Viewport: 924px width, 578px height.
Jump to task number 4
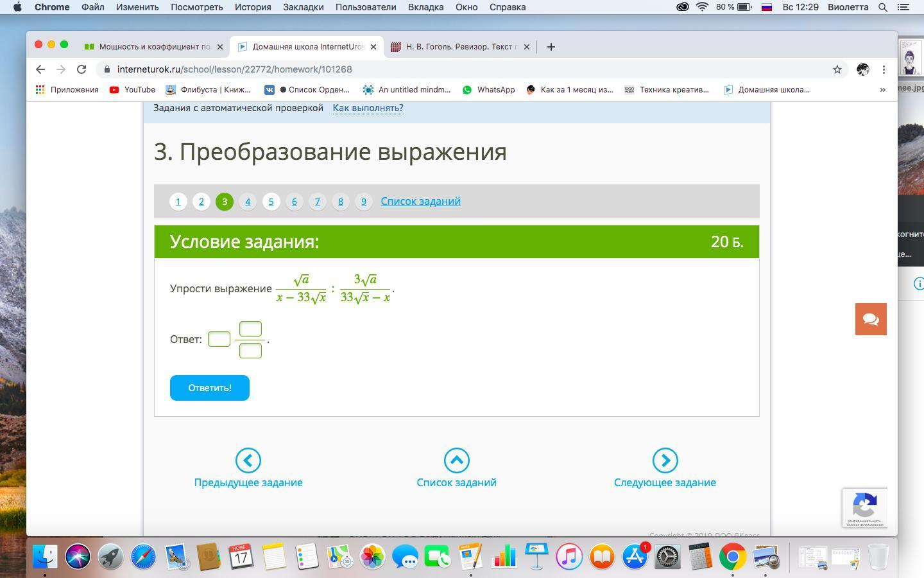[248, 202]
